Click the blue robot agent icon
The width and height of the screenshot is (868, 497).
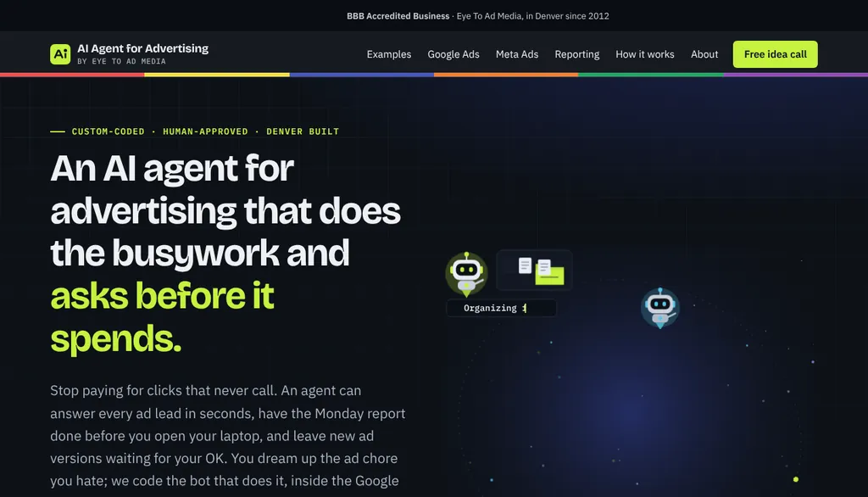(x=659, y=308)
